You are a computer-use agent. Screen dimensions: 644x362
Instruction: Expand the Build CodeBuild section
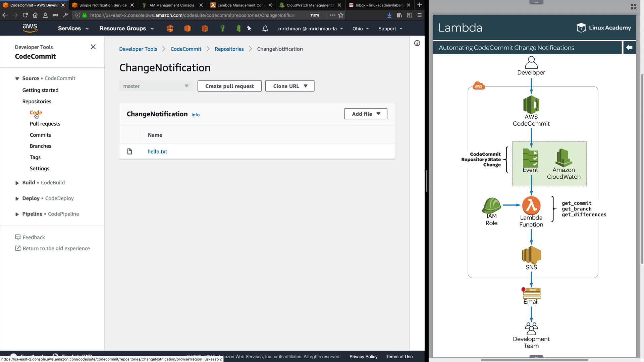[x=17, y=183]
